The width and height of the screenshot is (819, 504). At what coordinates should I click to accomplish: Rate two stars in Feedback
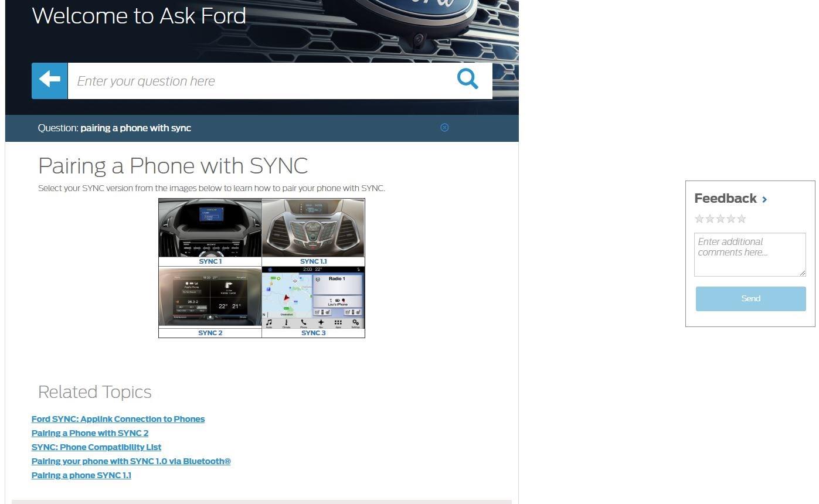click(x=710, y=219)
